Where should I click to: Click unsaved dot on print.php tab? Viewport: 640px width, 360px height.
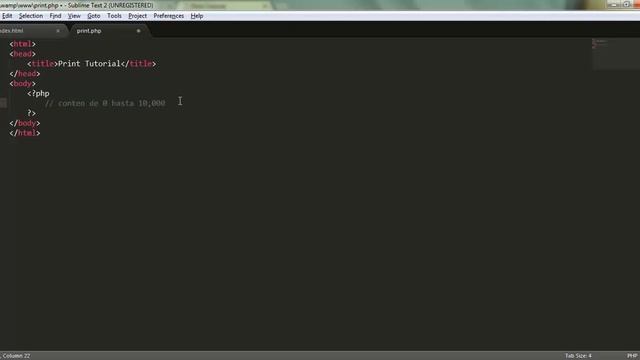click(x=138, y=31)
